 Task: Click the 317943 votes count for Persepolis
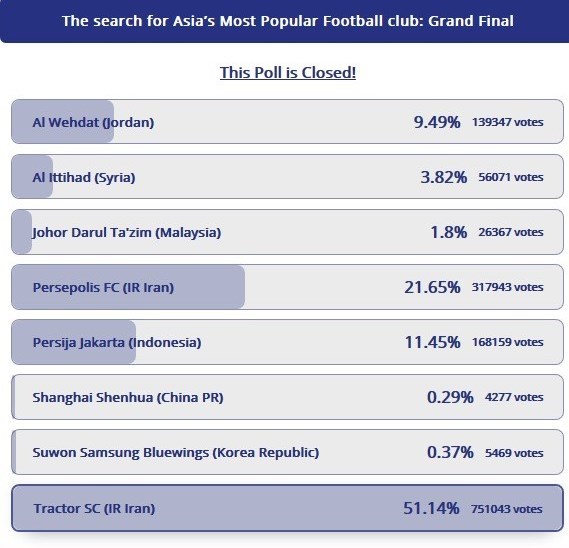click(507, 287)
